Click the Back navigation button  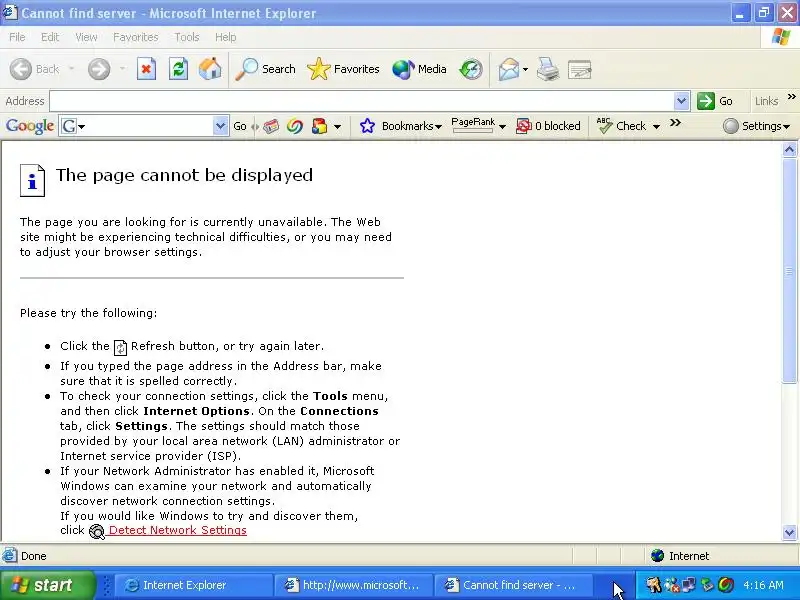pos(35,69)
